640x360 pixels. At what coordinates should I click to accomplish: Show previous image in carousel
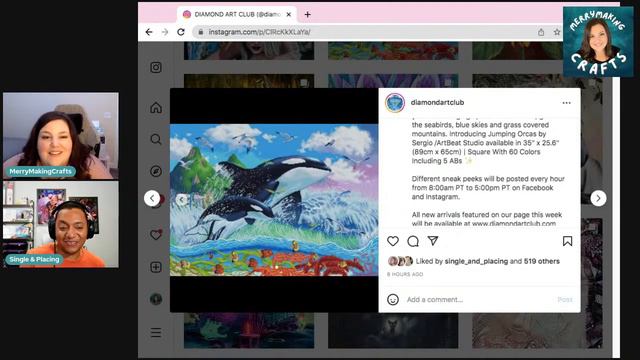coord(182,200)
